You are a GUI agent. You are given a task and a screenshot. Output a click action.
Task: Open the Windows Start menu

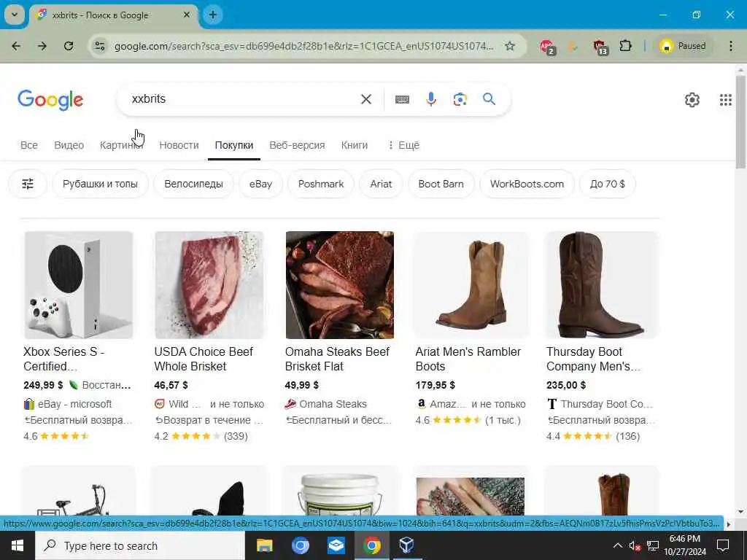click(x=18, y=545)
